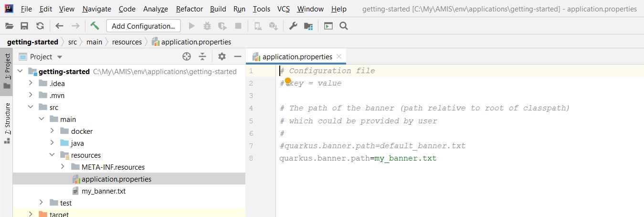Click the Debug bug icon
This screenshot has width=644, height=217.
tap(207, 26)
